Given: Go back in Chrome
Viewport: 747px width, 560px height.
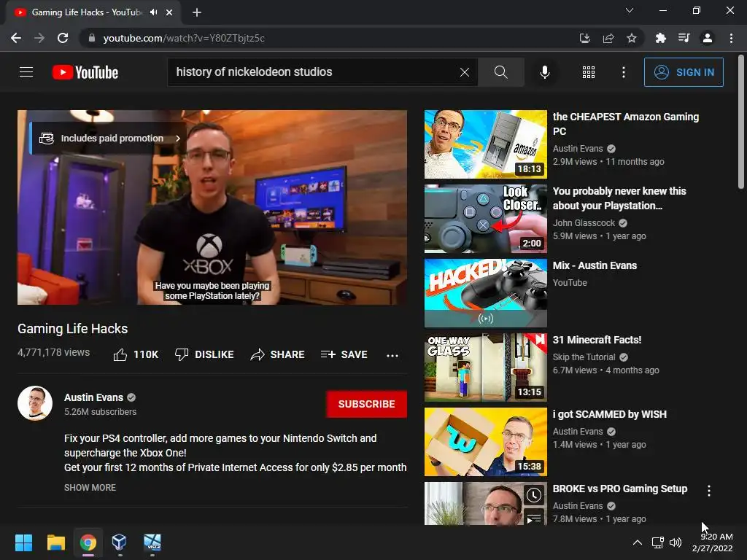Looking at the screenshot, I should [x=16, y=38].
